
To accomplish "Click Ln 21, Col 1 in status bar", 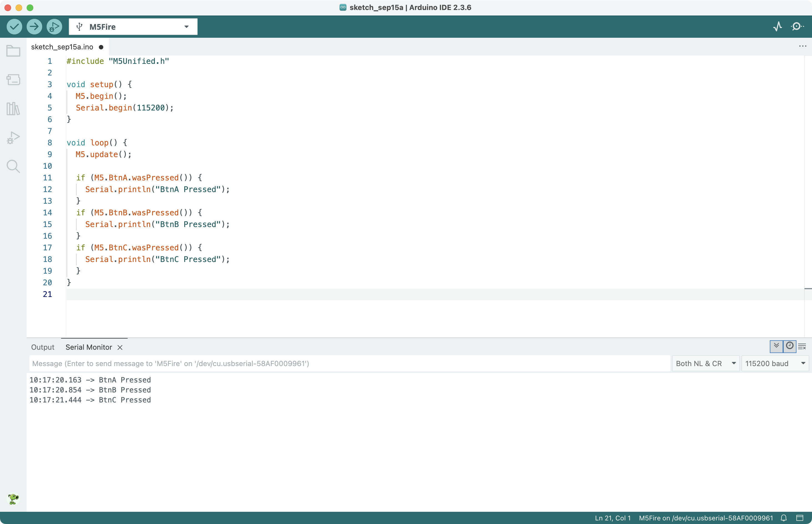I will (x=613, y=518).
